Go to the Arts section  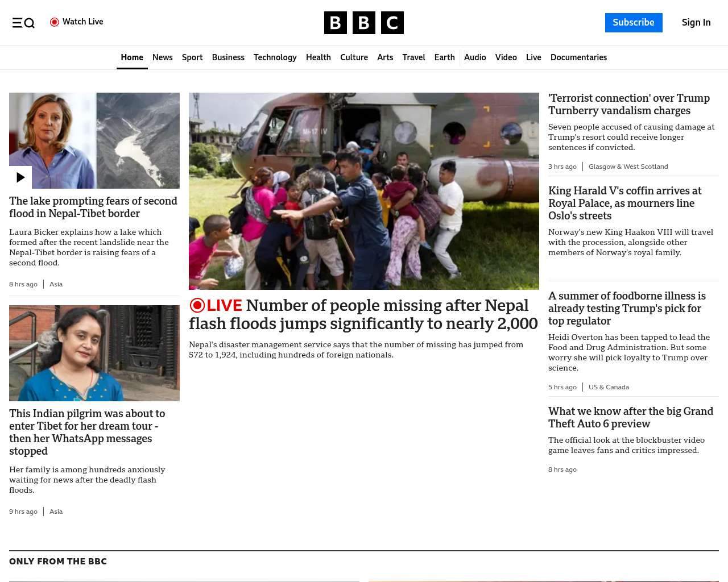pos(385,57)
